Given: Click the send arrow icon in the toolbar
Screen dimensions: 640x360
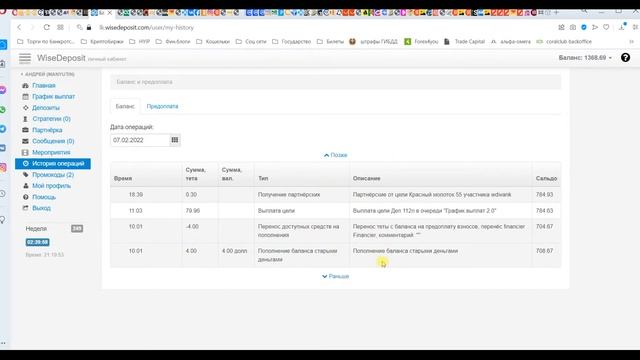Looking at the screenshot, I should pyautogui.click(x=595, y=27).
